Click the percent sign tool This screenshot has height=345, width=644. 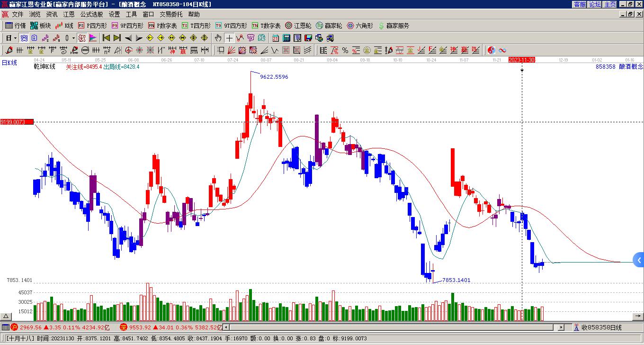coord(345,50)
